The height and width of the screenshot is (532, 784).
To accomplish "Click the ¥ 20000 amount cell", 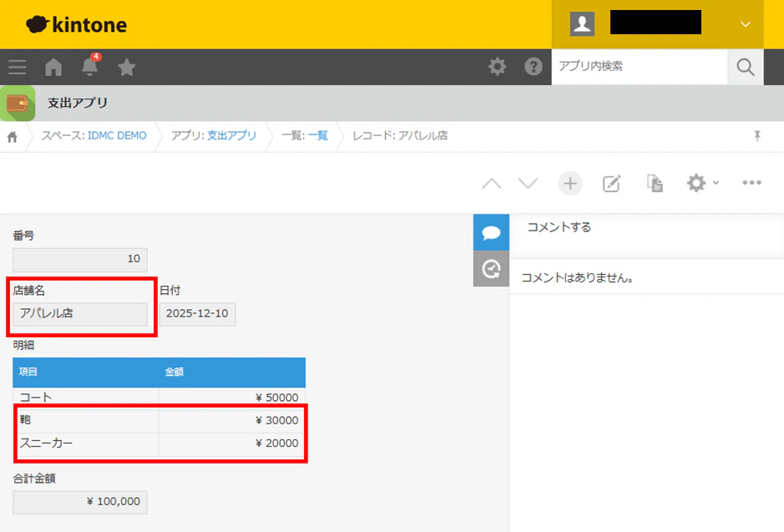I will pyautogui.click(x=232, y=443).
